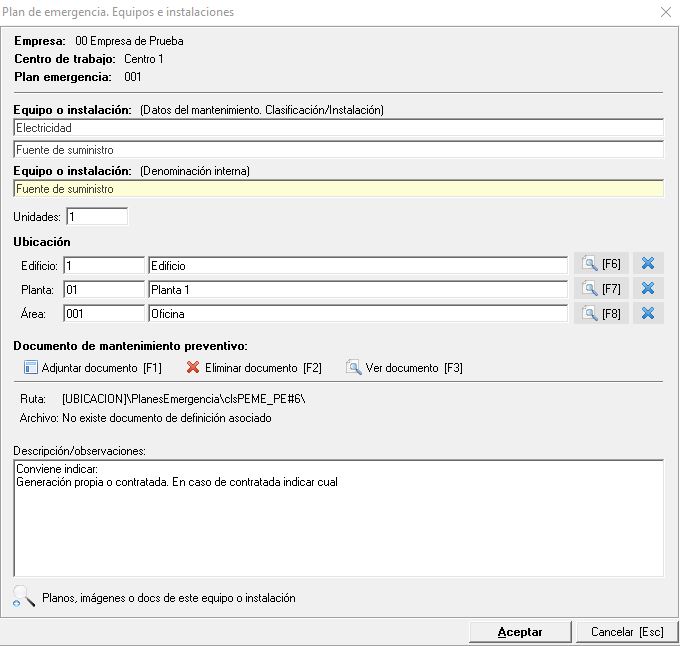Click the Planta code field
This screenshot has height=646, width=680.
pos(104,289)
